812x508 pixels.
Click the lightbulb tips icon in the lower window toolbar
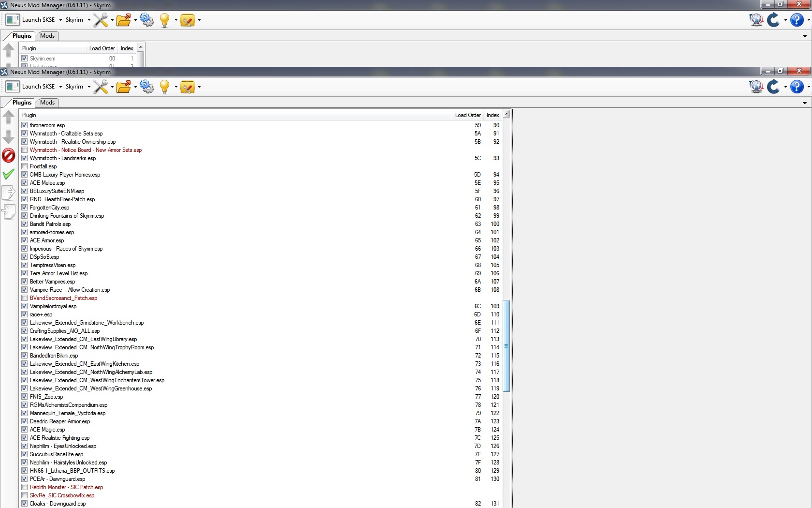pyautogui.click(x=165, y=87)
